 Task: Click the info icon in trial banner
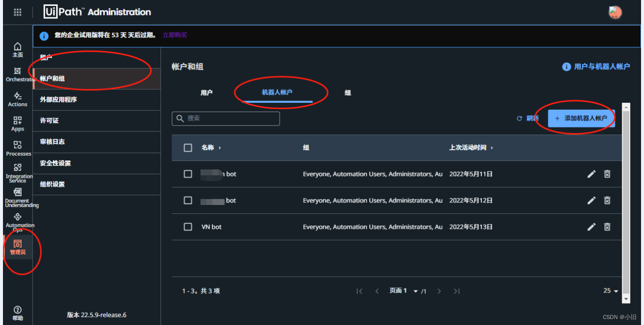pos(44,36)
